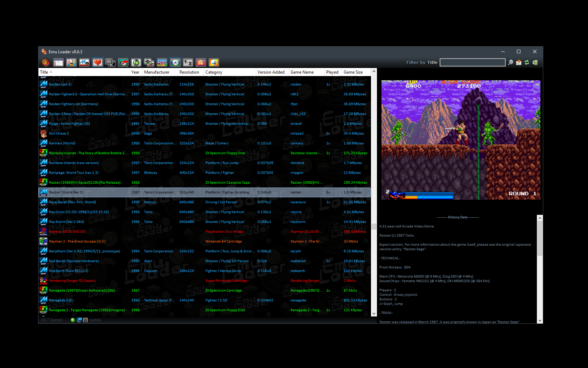
Task: Click the red heart favorites toolbar icon
Action: point(97,62)
